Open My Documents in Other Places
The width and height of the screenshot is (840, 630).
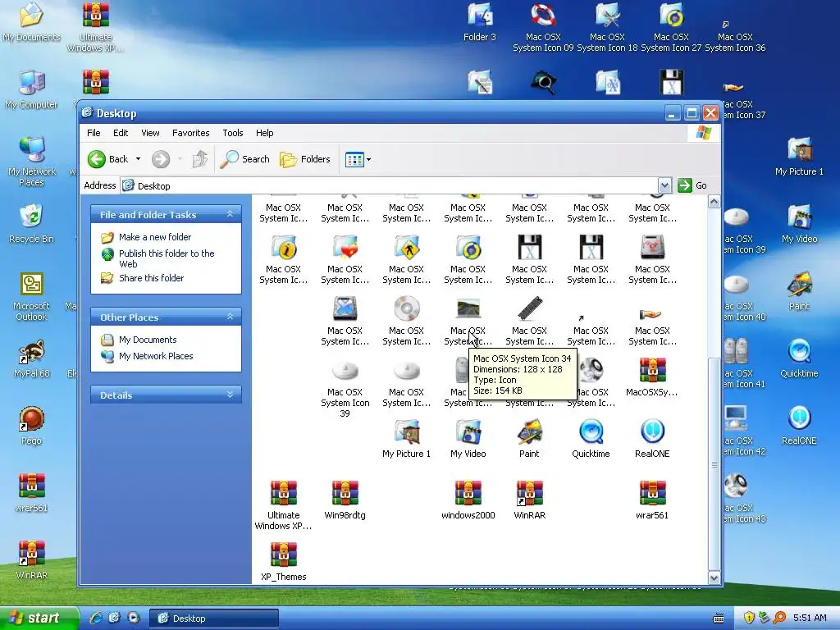[148, 340]
